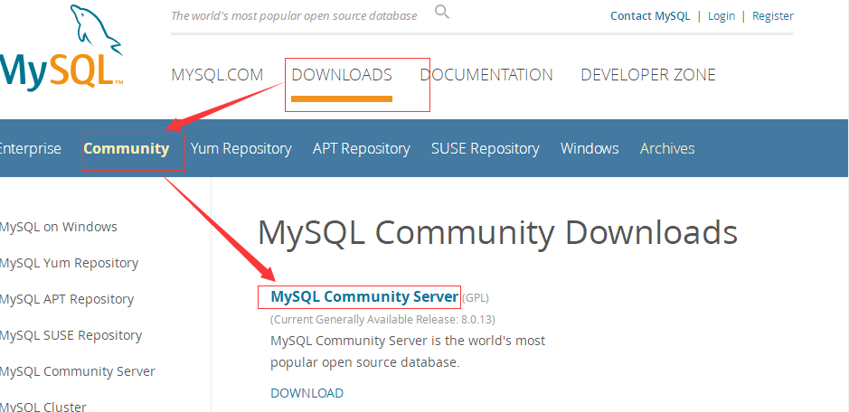Select Windows in the blue navigation bar
849x412 pixels.
(x=590, y=148)
